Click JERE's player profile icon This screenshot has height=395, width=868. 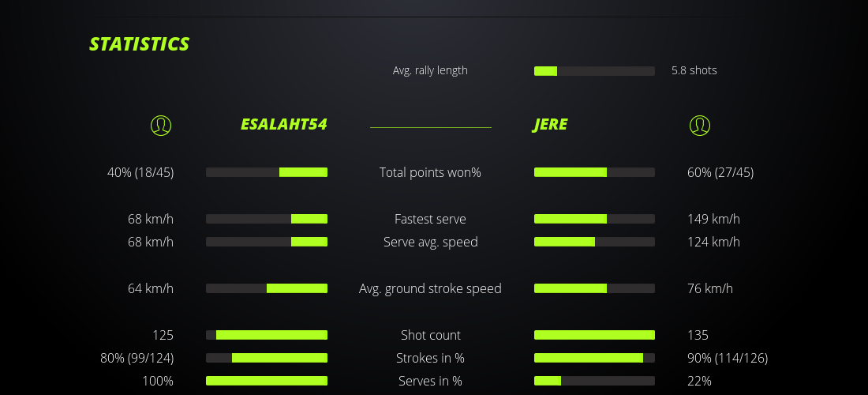700,125
